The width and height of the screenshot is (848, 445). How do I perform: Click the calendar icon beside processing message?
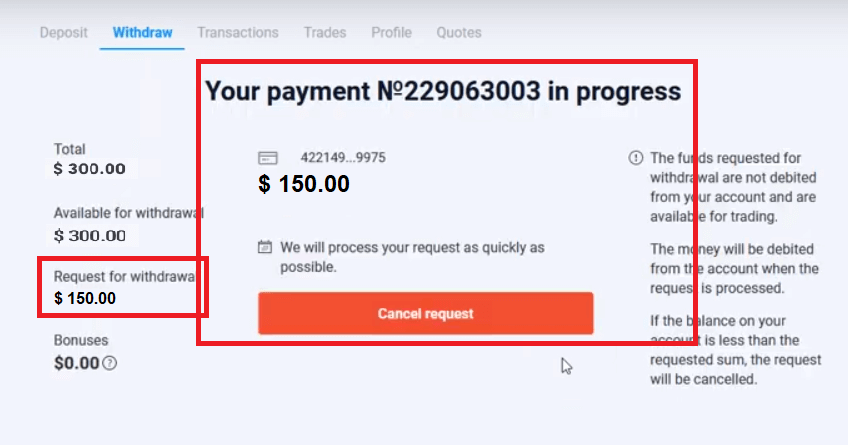coord(265,247)
